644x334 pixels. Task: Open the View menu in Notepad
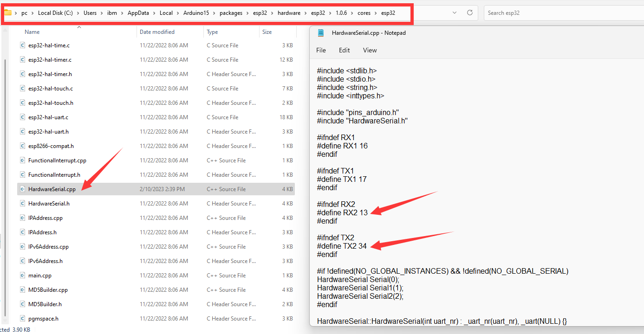[370, 50]
